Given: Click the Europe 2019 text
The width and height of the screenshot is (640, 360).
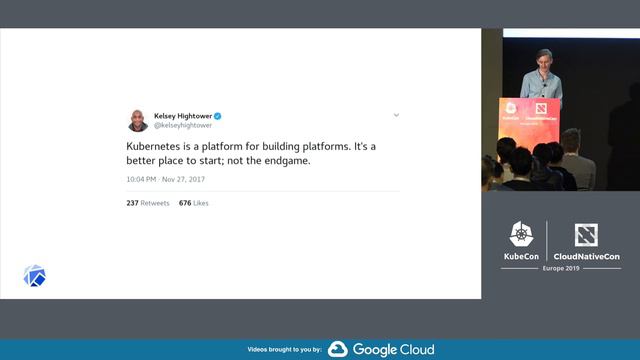Looking at the screenshot, I should (x=561, y=268).
